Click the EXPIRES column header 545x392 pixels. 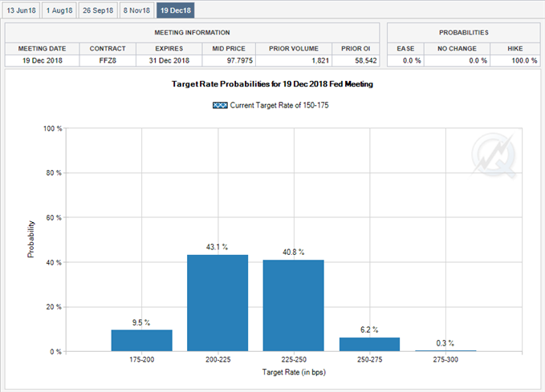pos(169,49)
